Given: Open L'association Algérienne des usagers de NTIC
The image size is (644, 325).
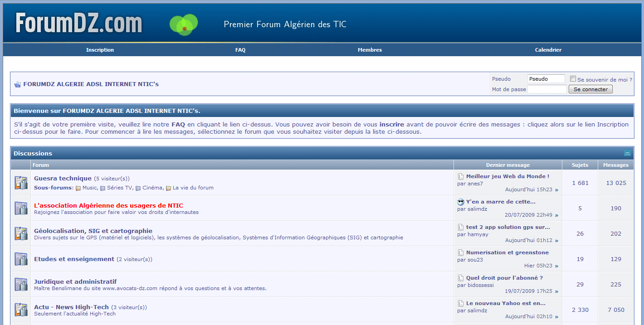Looking at the screenshot, I should tap(108, 205).
